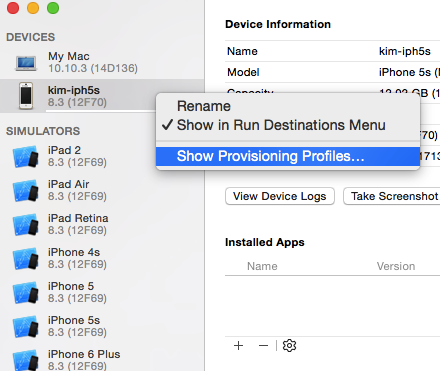Click the Version column header
This screenshot has height=371, width=440.
coord(396,266)
